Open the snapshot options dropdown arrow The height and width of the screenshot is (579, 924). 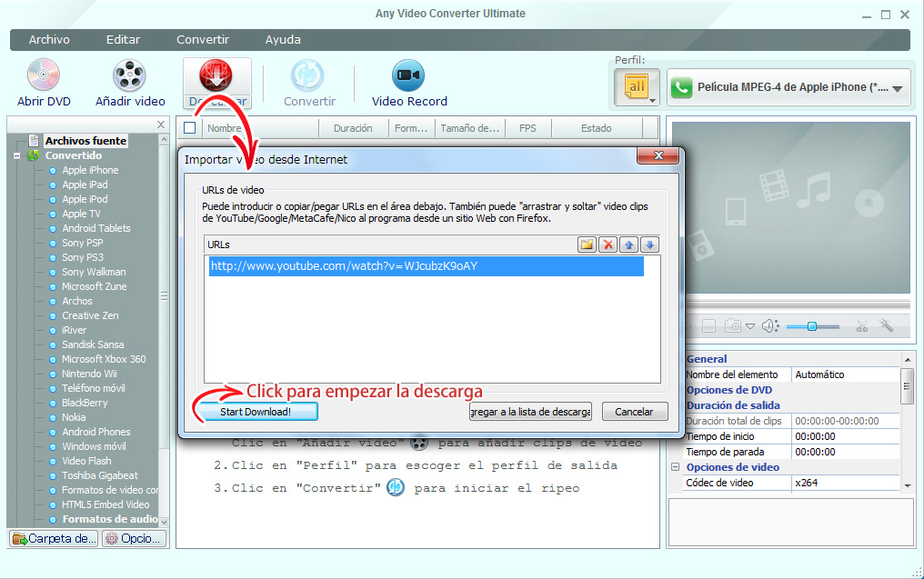coord(750,325)
